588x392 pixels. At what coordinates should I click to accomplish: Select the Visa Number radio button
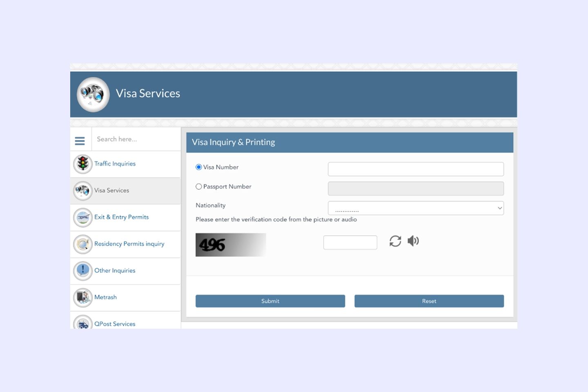coord(199,167)
